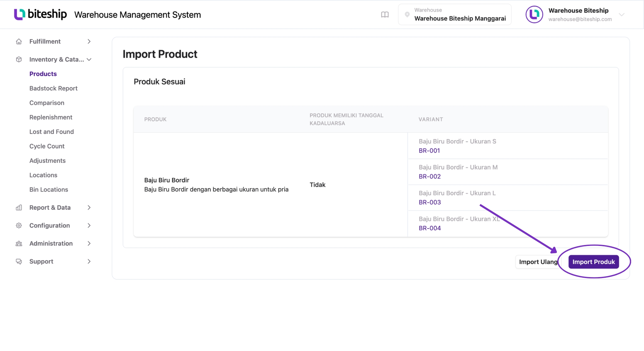Click the warehouse@biteship.com email text
The height and width of the screenshot is (351, 644).
pos(580,19)
